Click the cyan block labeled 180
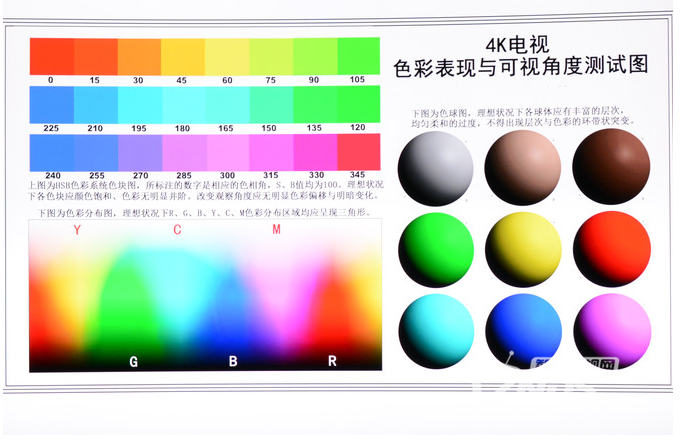681x442 pixels. 182,104
